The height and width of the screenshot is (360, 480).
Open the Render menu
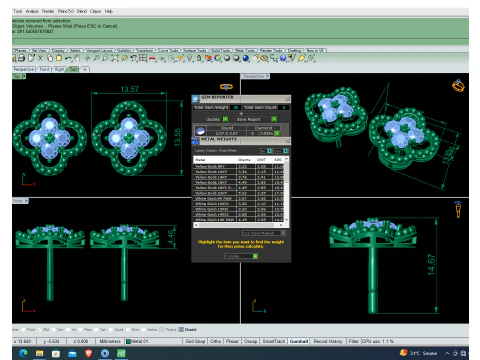click(x=48, y=11)
